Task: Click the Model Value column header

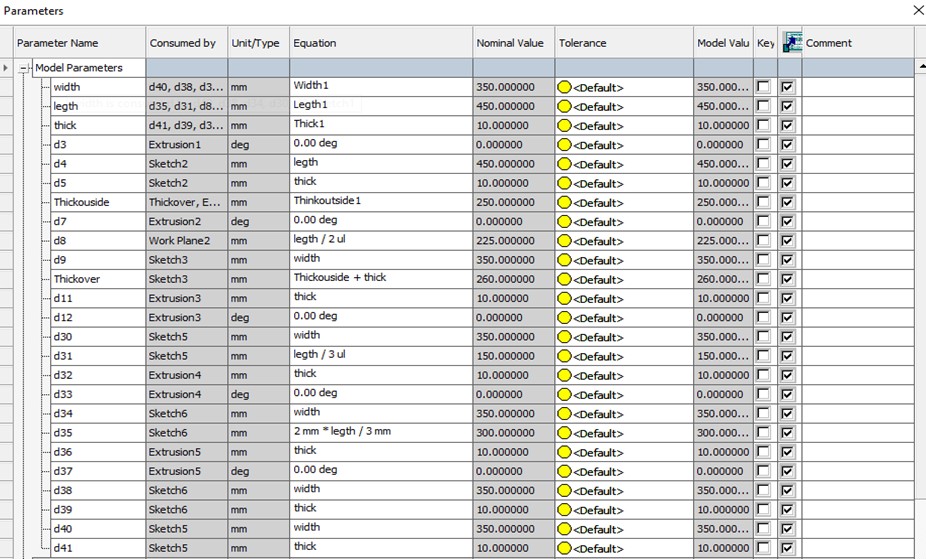Action: [x=723, y=43]
